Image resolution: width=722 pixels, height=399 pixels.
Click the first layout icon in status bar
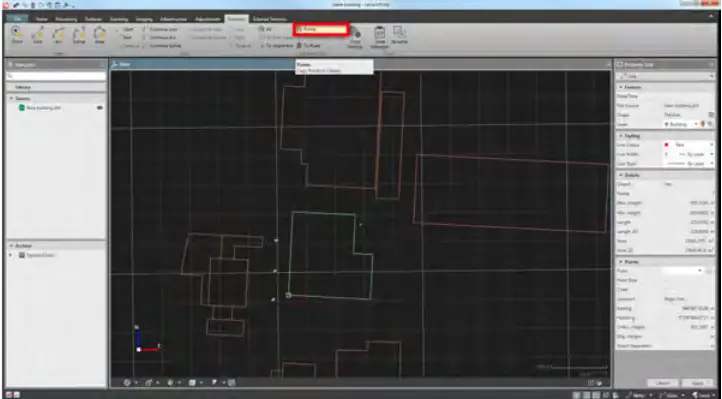(576, 395)
